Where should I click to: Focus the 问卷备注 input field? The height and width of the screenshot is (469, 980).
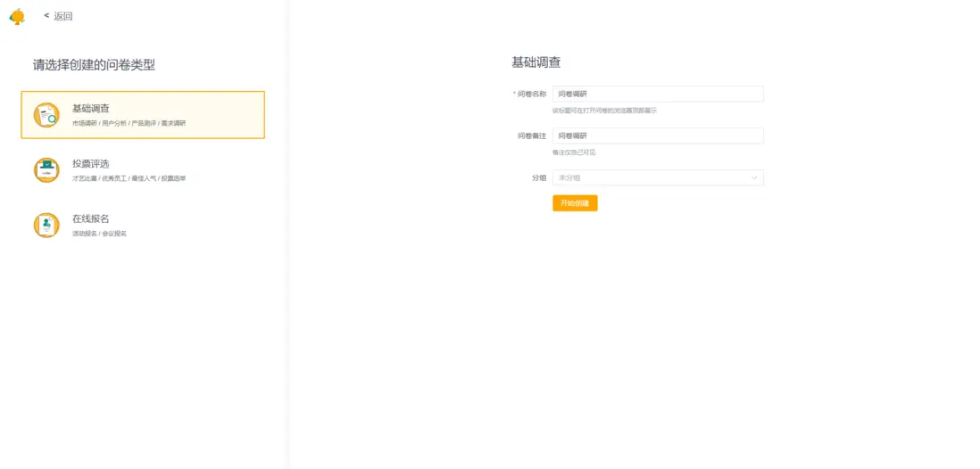click(658, 136)
